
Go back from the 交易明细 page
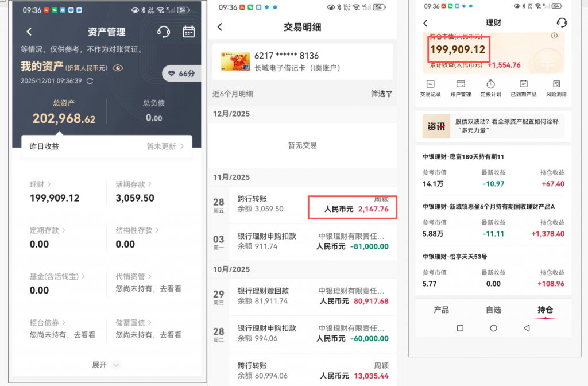tap(220, 27)
